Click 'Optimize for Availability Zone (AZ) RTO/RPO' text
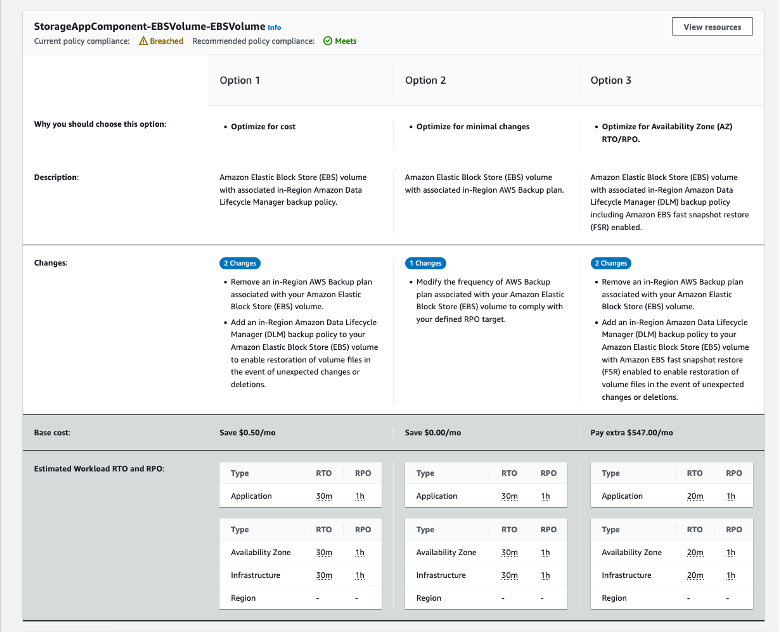The height and width of the screenshot is (632, 780). tap(667, 133)
